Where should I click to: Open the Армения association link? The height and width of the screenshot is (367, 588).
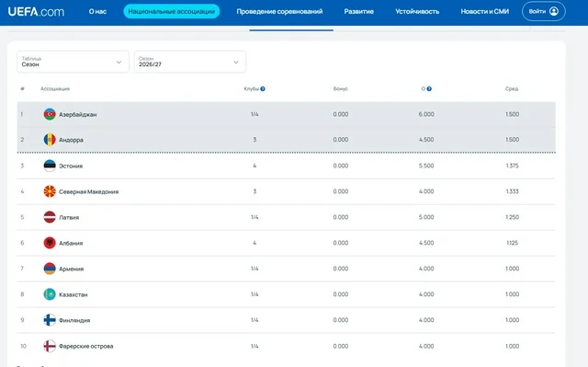click(72, 270)
